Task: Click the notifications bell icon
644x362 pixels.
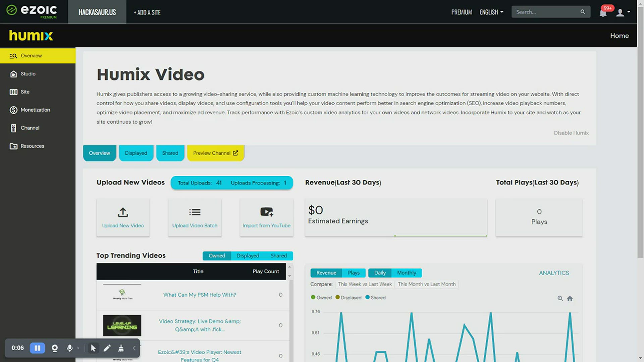Action: pyautogui.click(x=603, y=13)
